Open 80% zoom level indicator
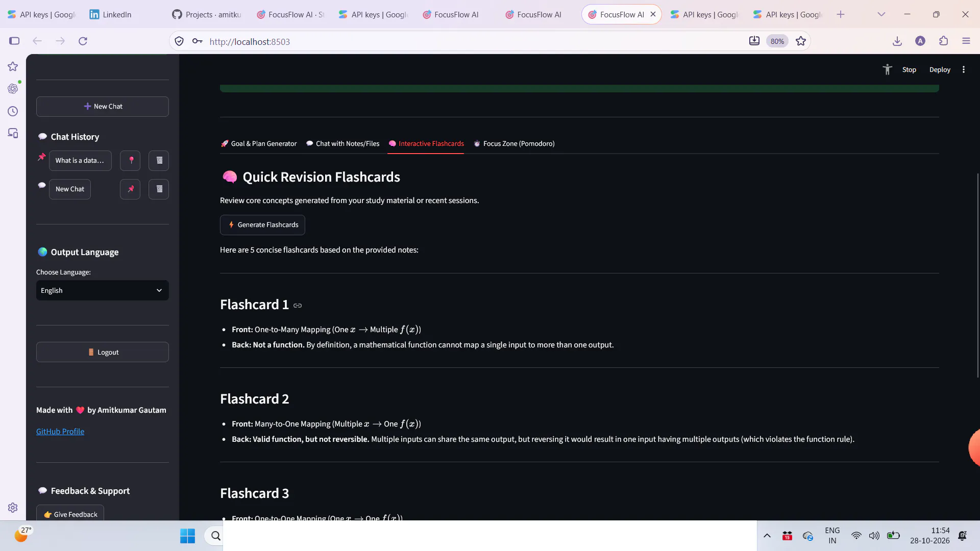 coord(777,41)
